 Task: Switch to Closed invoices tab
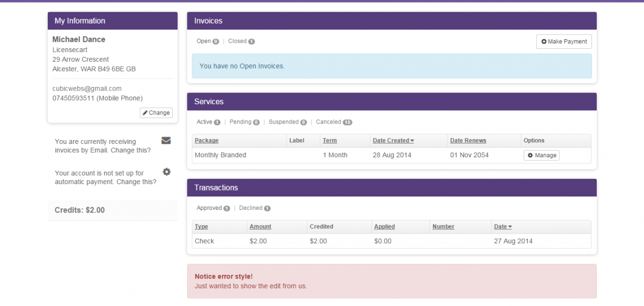pos(241,41)
